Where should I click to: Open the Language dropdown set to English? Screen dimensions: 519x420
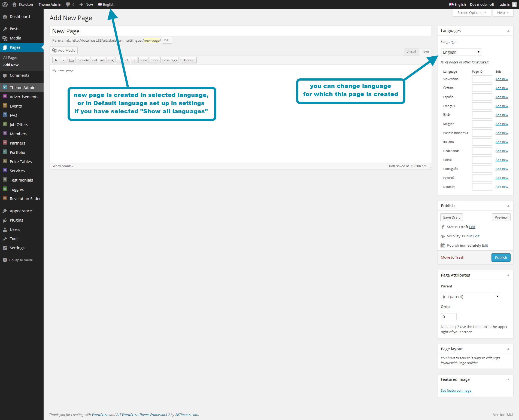pos(461,52)
